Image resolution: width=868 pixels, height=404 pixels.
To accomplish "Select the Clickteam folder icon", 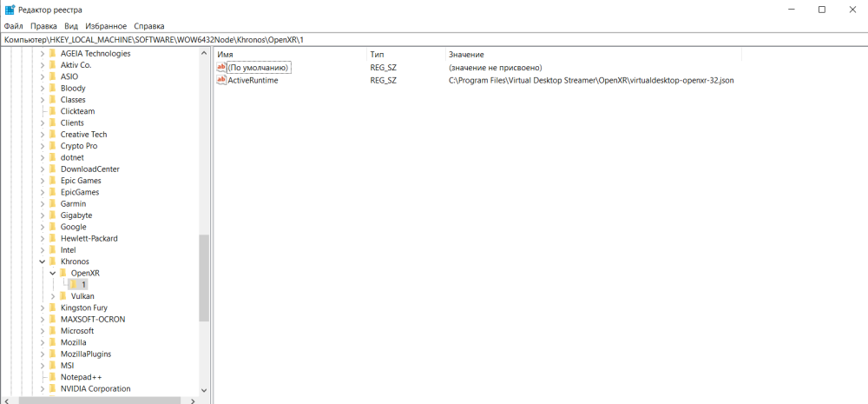I will click(53, 111).
